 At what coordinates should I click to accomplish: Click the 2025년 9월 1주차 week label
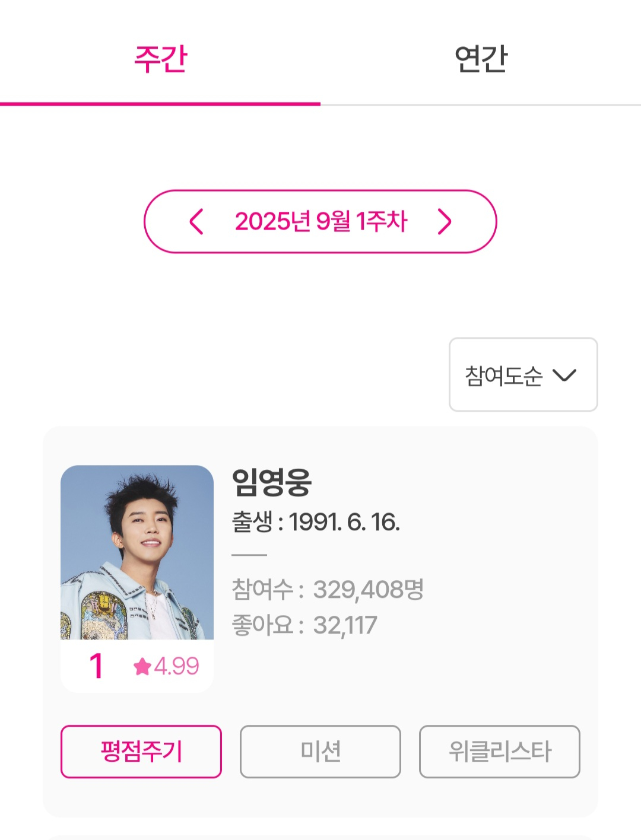(x=320, y=222)
